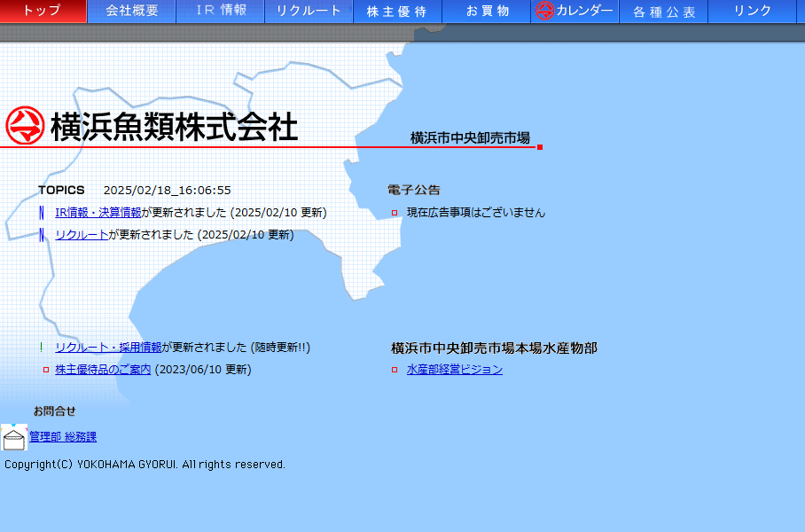Screen dimensions: 805x532
Task: Click the お問合せ heading
Action: click(54, 411)
